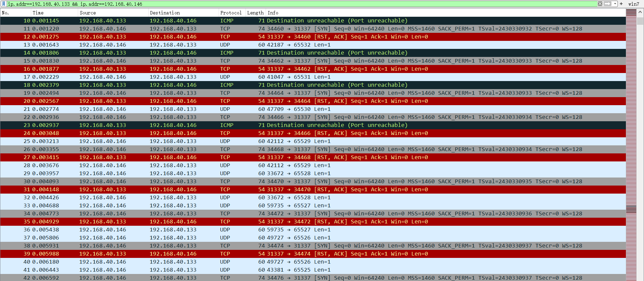The height and width of the screenshot is (281, 644).
Task: Click the packet list scrollbar up arrow
Action: tap(640, 12)
